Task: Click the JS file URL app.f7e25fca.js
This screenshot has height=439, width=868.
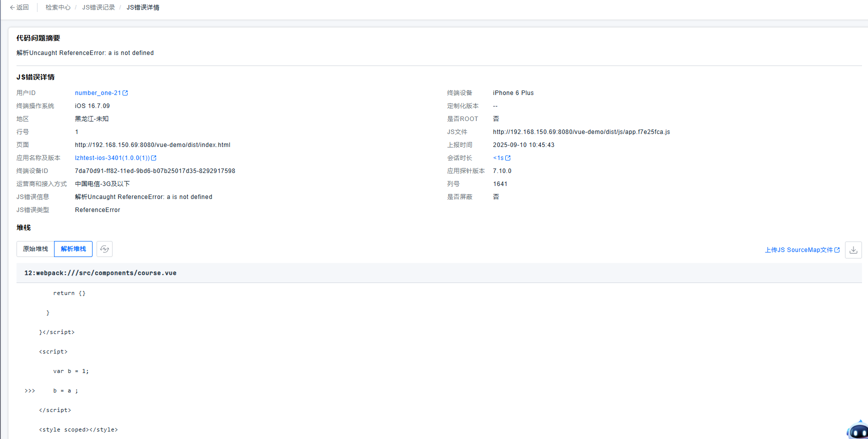Action: tap(581, 132)
